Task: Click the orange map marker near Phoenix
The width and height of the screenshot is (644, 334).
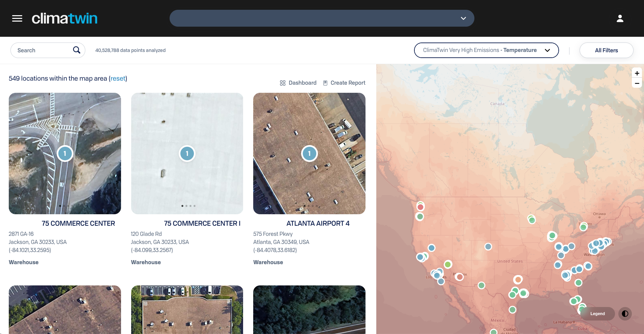Action: (459, 277)
